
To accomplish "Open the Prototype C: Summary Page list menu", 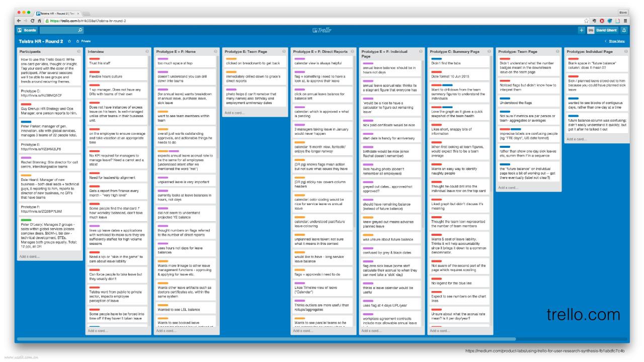I will pos(489,51).
